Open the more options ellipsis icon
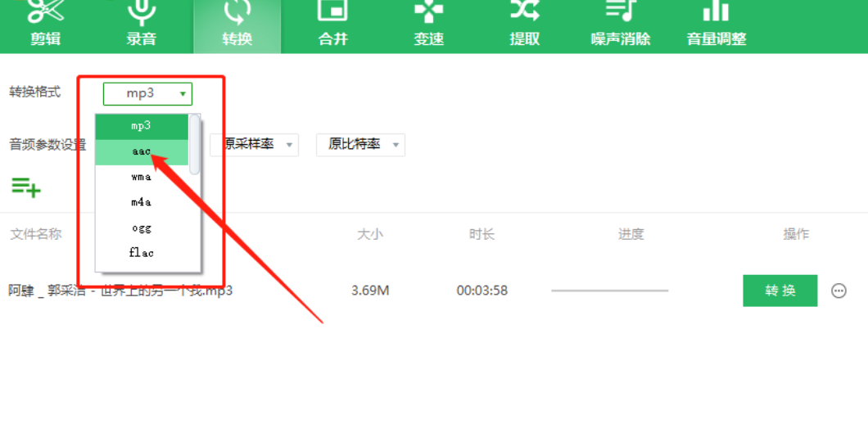This screenshot has width=868, height=428. [x=839, y=291]
